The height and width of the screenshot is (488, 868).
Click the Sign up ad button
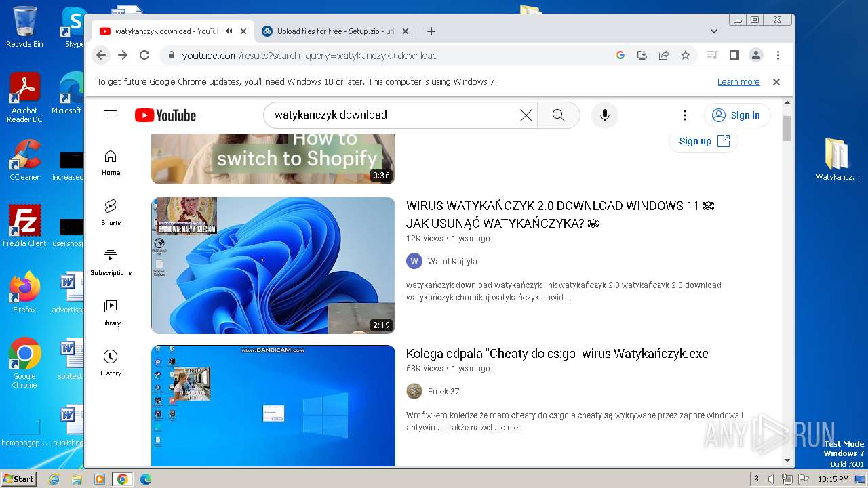pyautogui.click(x=703, y=141)
